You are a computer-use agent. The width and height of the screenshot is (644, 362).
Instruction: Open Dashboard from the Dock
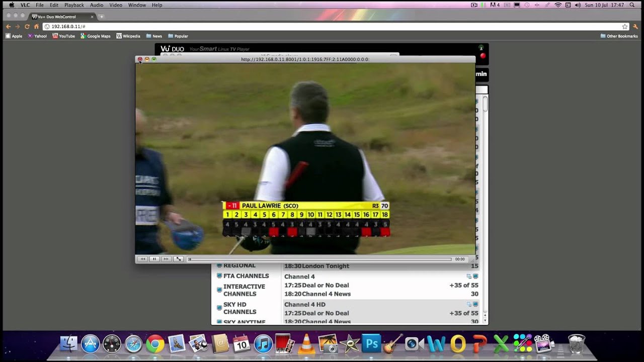point(112,344)
